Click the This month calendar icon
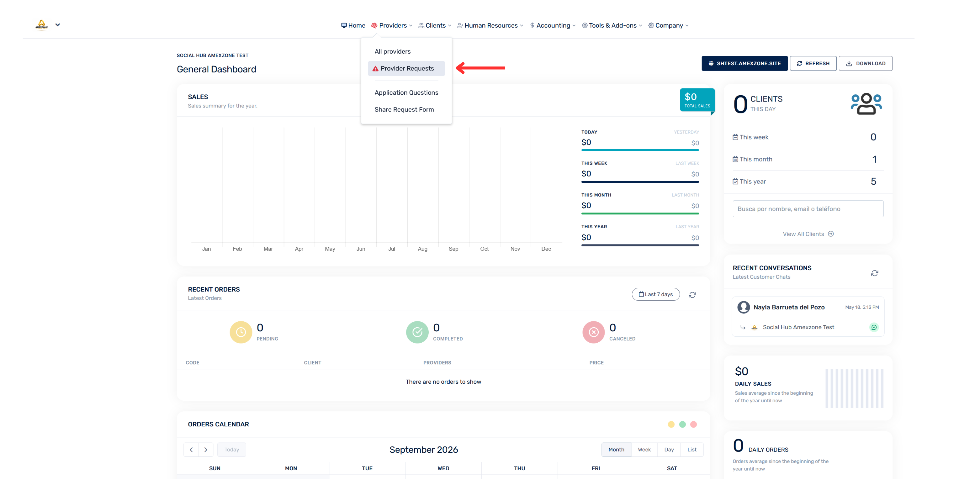The image size is (980, 490). (x=735, y=159)
